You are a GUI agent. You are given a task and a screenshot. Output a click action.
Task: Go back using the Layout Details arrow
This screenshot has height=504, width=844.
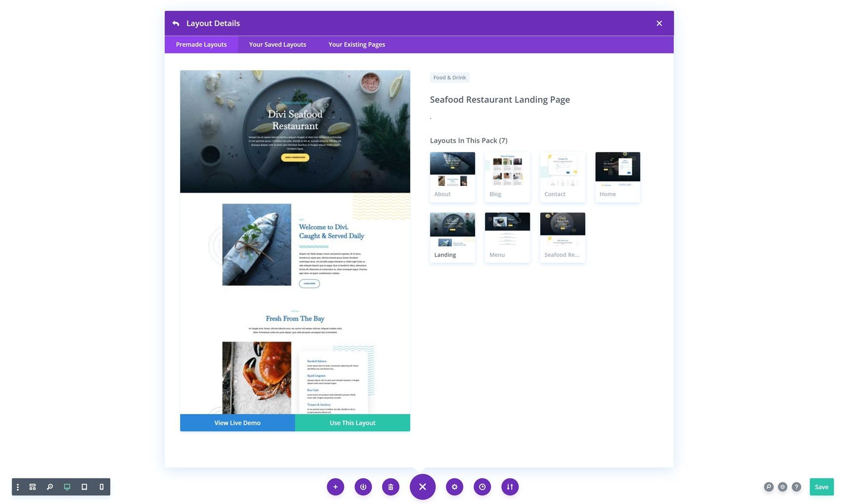[176, 23]
